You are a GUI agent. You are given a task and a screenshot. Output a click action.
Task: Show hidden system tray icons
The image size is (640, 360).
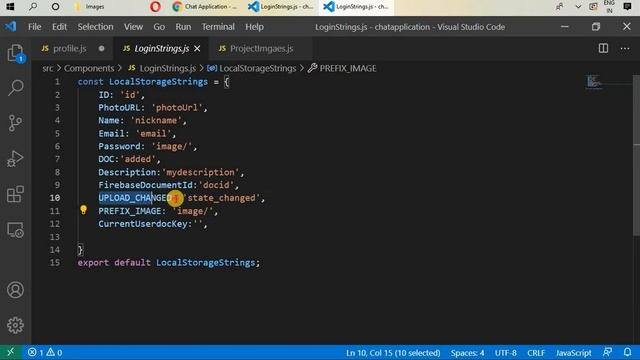click(x=578, y=7)
